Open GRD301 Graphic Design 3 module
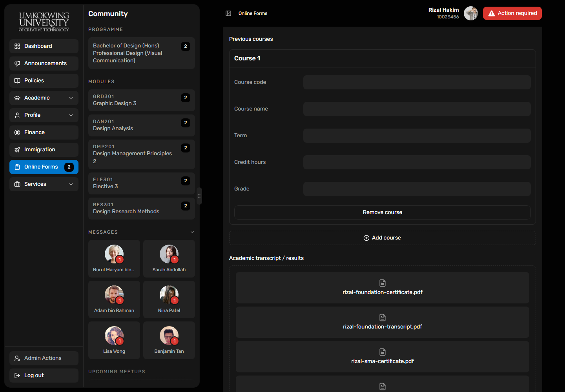 [142, 100]
